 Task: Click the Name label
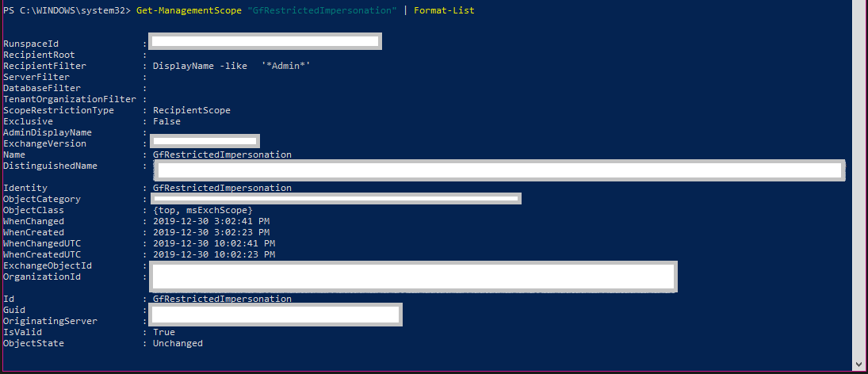pos(14,155)
